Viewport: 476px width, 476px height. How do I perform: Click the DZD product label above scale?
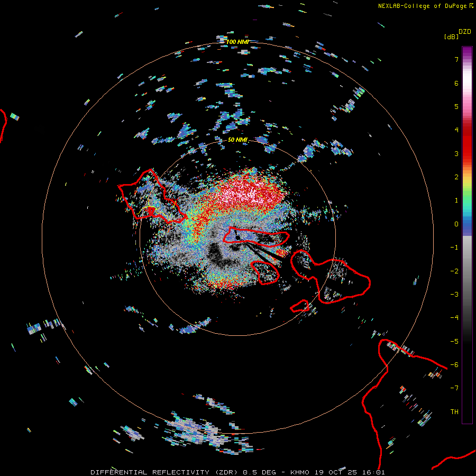[465, 32]
